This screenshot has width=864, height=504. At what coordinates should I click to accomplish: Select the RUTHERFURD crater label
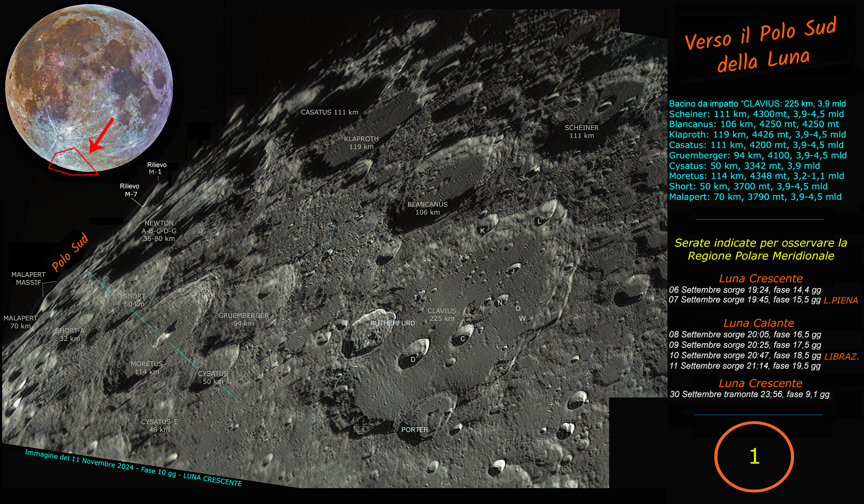(392, 323)
